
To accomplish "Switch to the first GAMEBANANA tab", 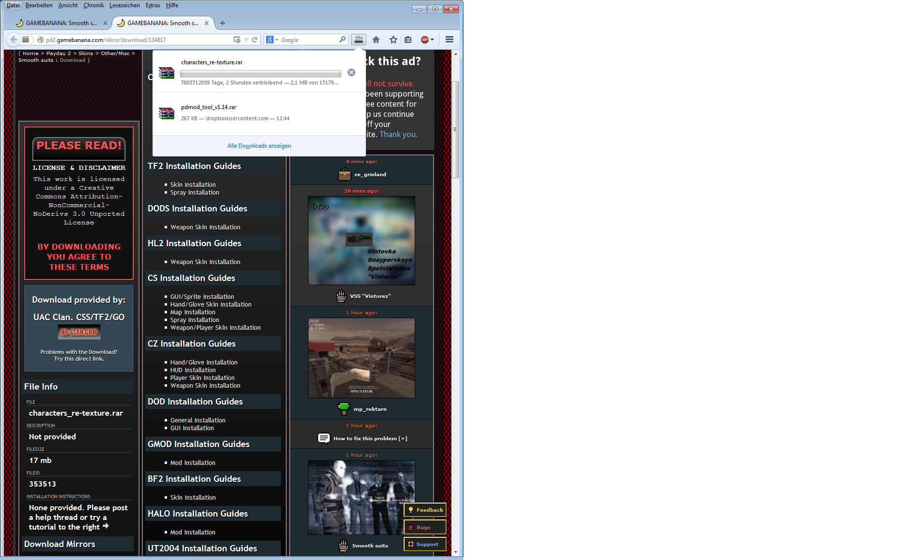I will pos(61,23).
